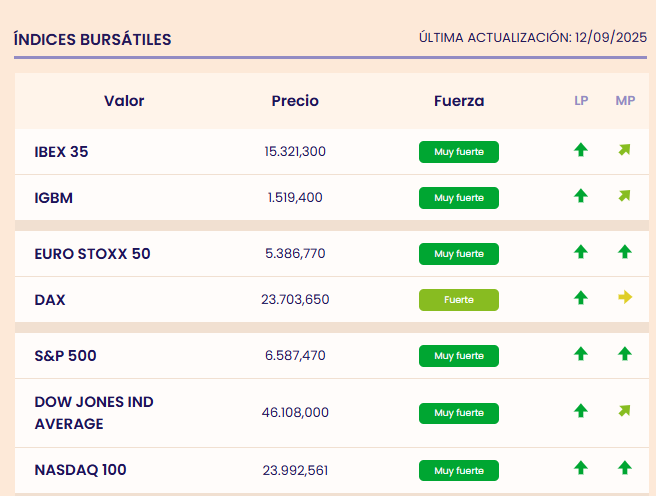
Task: Click the IBEX 35 medium-term diagonal arrow
Action: [x=625, y=151]
